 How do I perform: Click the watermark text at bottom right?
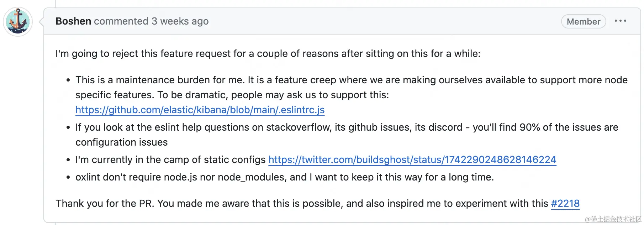click(613, 219)
